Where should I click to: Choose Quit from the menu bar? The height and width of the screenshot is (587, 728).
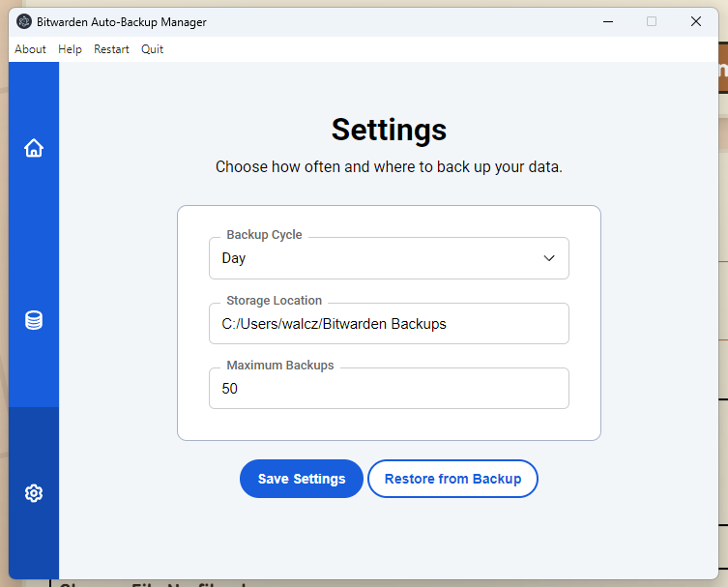pyautogui.click(x=153, y=49)
